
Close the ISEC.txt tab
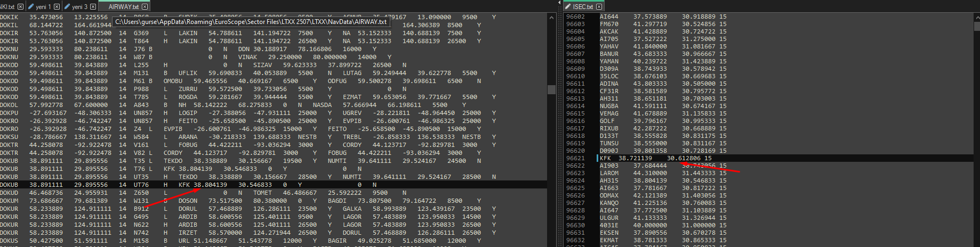pyautogui.click(x=599, y=6)
